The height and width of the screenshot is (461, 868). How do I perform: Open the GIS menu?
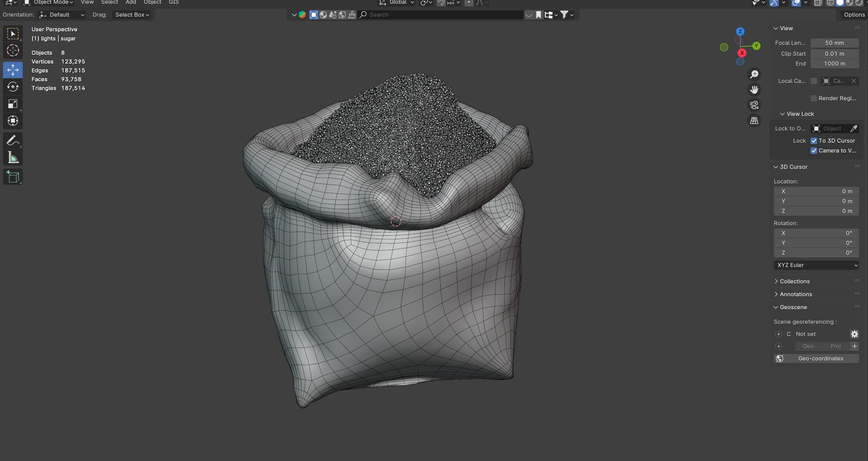click(x=174, y=2)
